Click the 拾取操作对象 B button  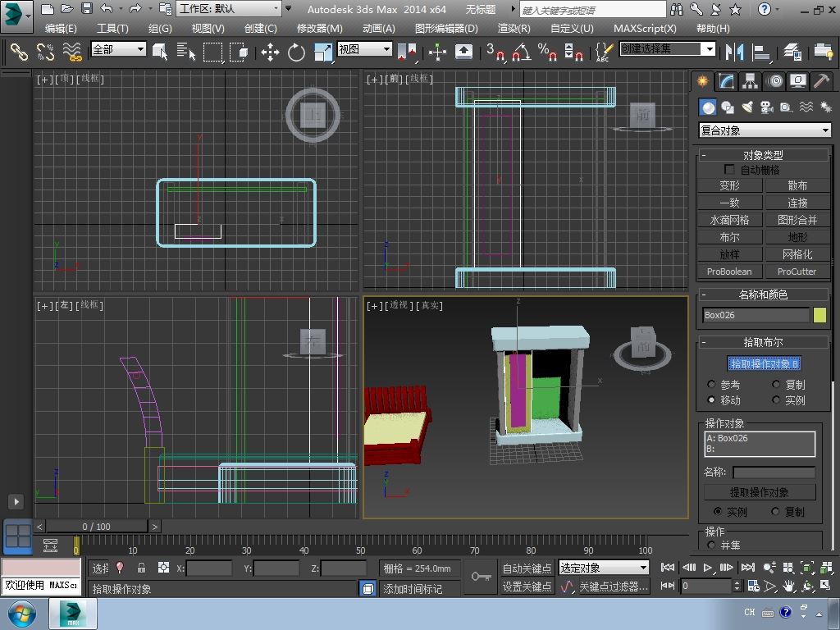pos(764,364)
